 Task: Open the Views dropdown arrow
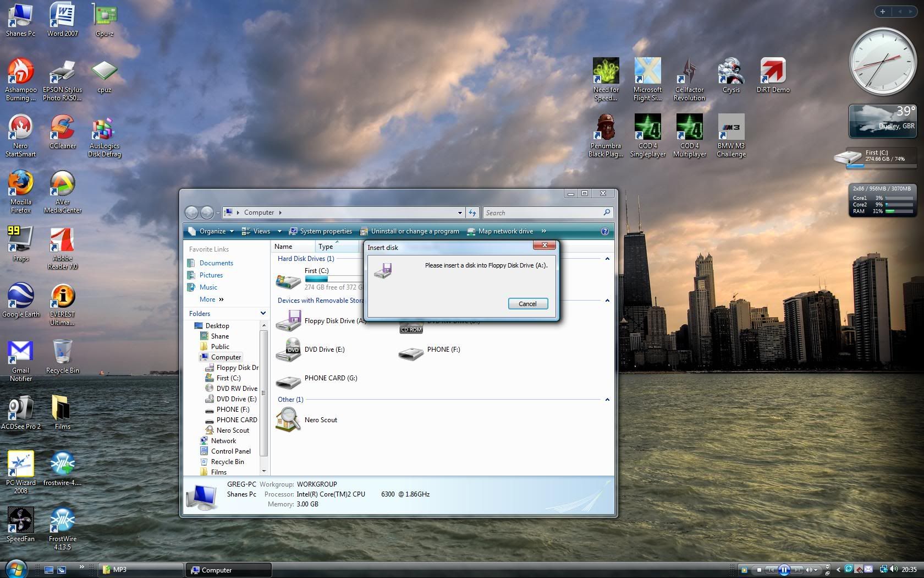(x=279, y=231)
